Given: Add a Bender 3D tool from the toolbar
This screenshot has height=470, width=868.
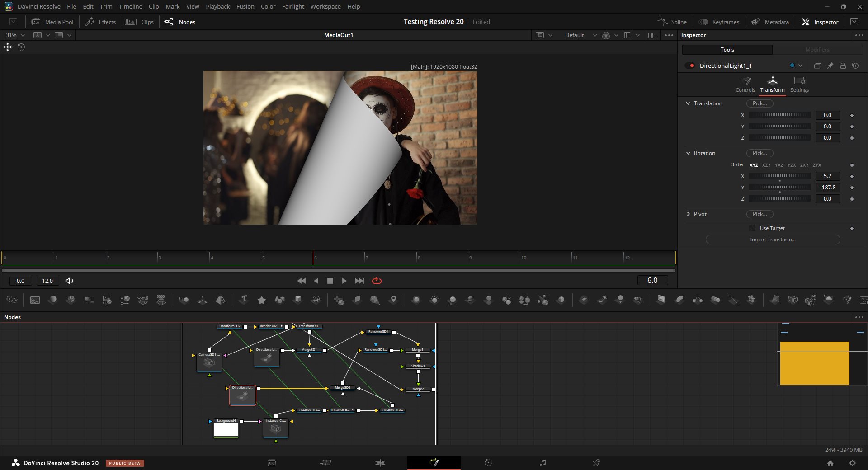Looking at the screenshot, I should [x=679, y=300].
